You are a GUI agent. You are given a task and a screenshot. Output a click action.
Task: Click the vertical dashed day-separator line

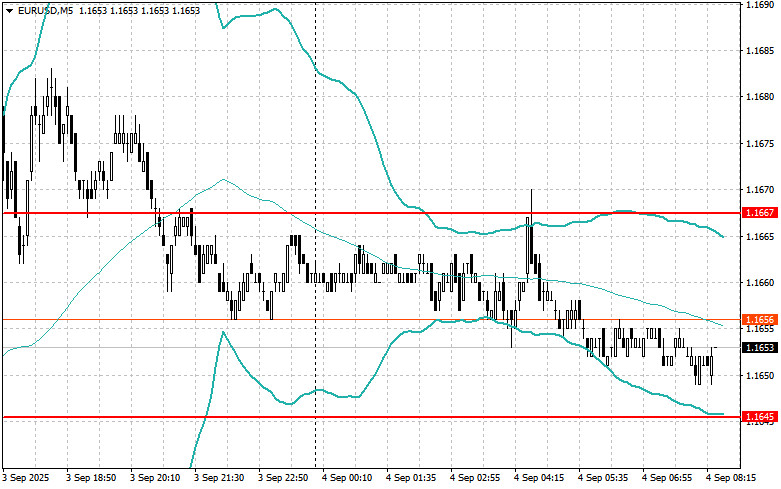[315, 234]
